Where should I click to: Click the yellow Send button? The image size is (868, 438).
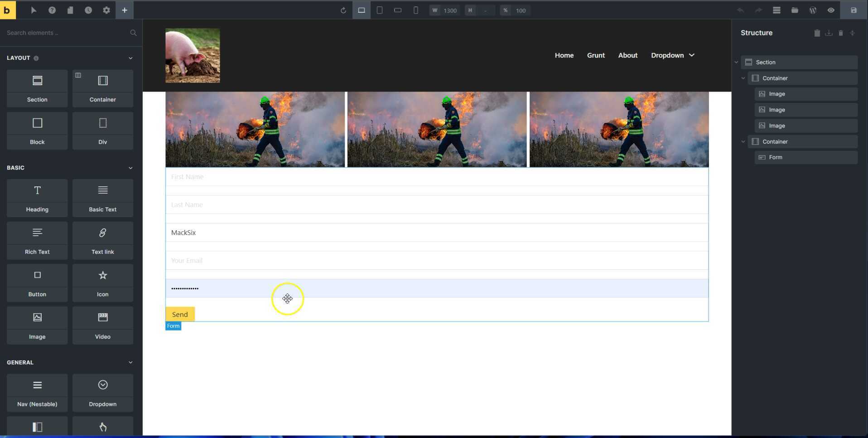coord(180,314)
